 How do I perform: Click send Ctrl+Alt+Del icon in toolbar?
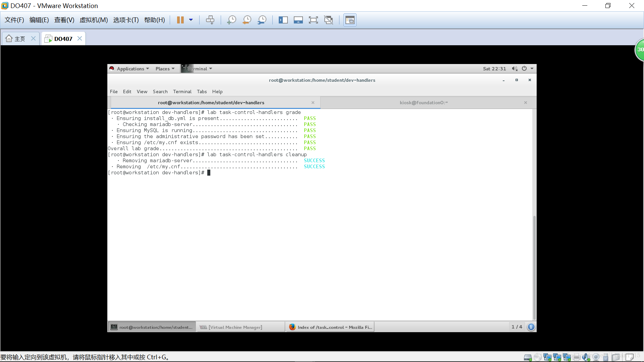[210, 20]
